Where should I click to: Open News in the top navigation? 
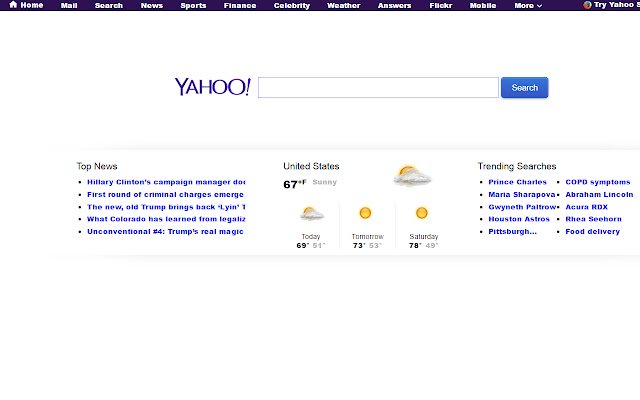(152, 5)
